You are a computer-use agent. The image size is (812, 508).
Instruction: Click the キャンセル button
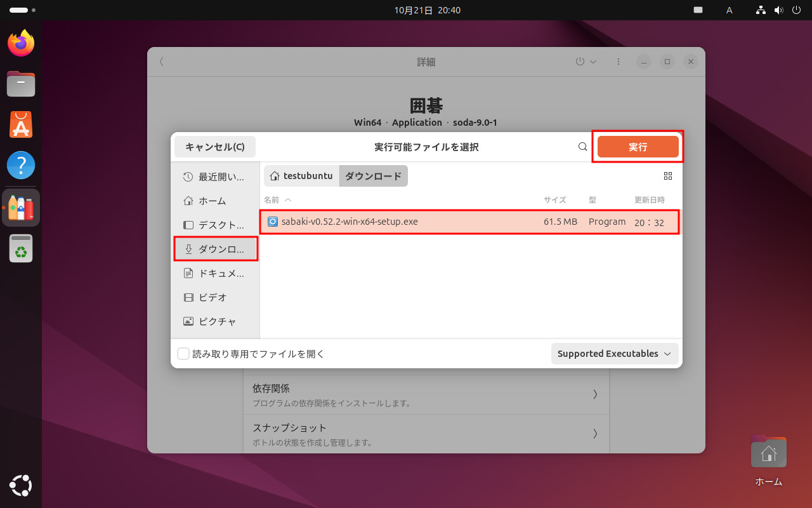[215, 146]
